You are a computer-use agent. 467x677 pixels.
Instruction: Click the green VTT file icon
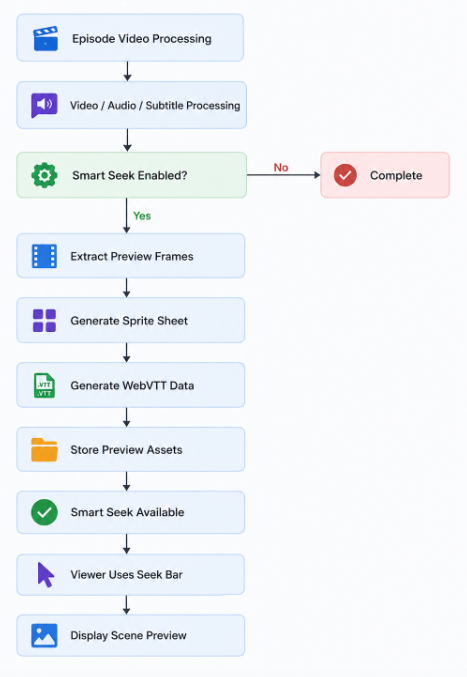pos(44,385)
